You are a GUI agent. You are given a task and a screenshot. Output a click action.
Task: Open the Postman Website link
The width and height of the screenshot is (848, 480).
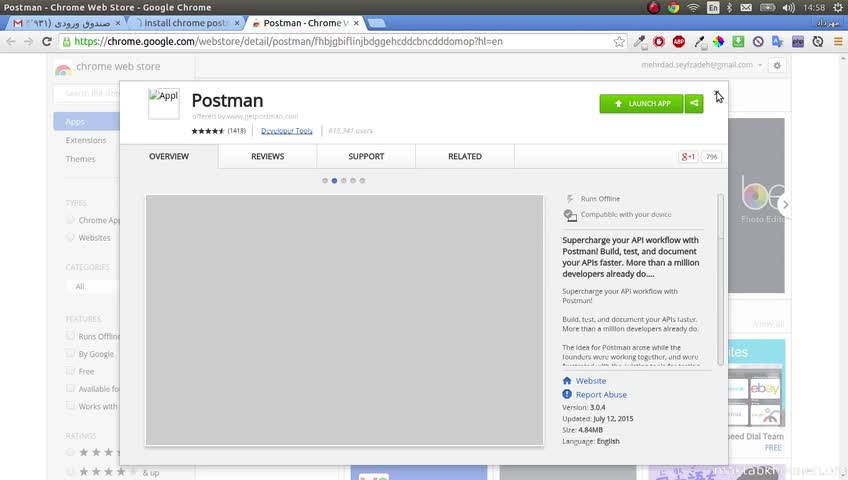(x=591, y=381)
